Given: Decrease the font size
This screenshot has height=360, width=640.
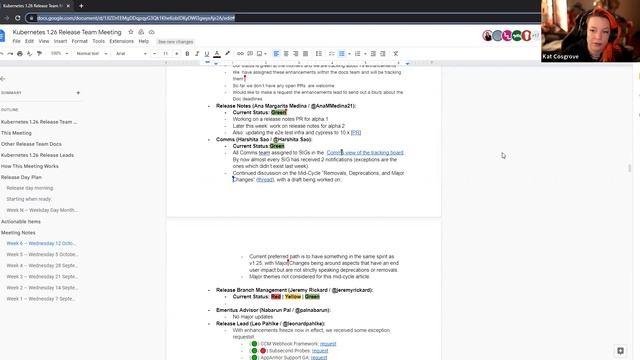Looking at the screenshot, I should (154, 53).
